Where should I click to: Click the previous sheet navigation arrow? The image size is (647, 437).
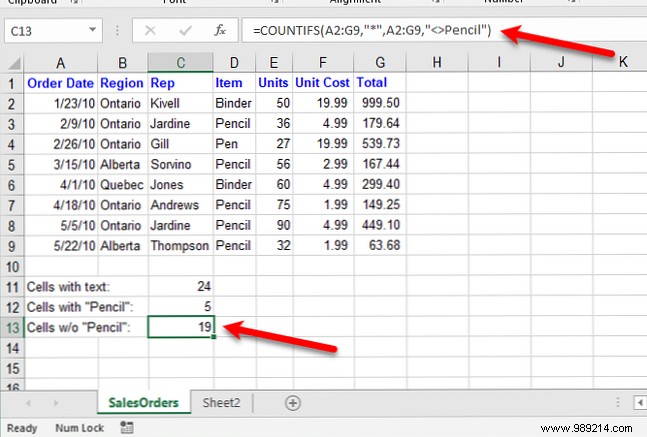(x=28, y=403)
